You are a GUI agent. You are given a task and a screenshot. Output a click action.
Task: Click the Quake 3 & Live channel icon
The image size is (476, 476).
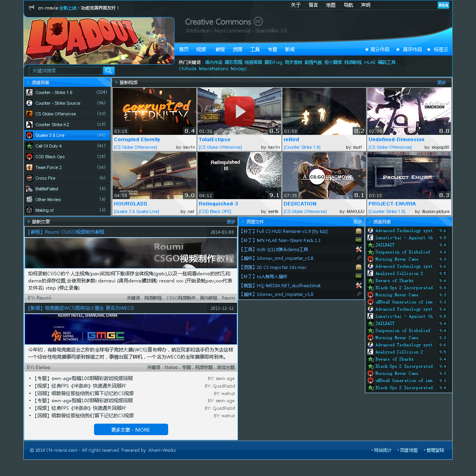29,135
